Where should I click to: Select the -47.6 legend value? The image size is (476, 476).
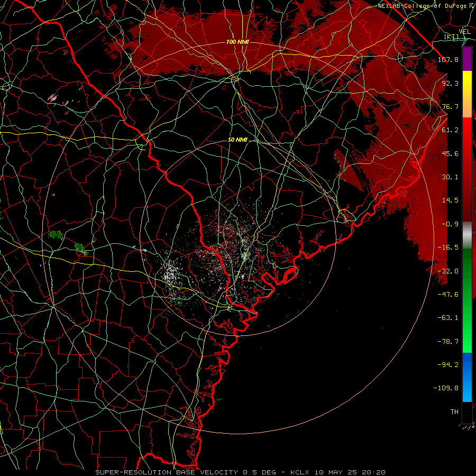pos(448,295)
